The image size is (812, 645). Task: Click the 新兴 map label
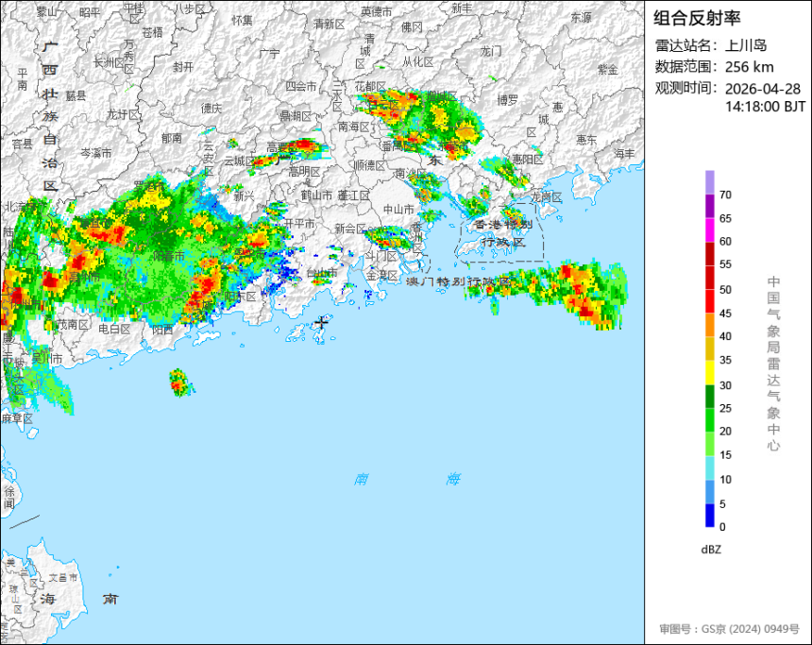tap(244, 196)
